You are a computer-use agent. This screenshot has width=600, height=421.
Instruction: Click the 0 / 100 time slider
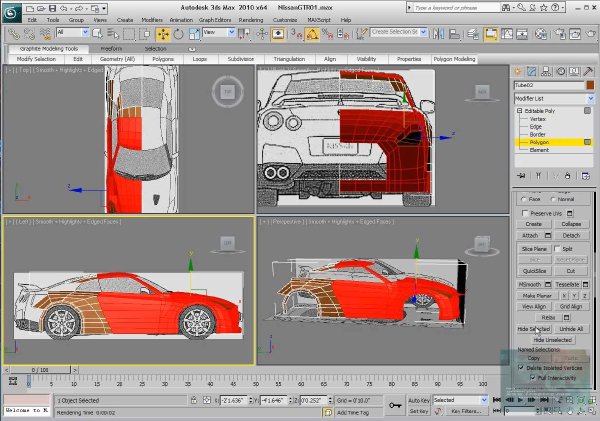pos(41,370)
